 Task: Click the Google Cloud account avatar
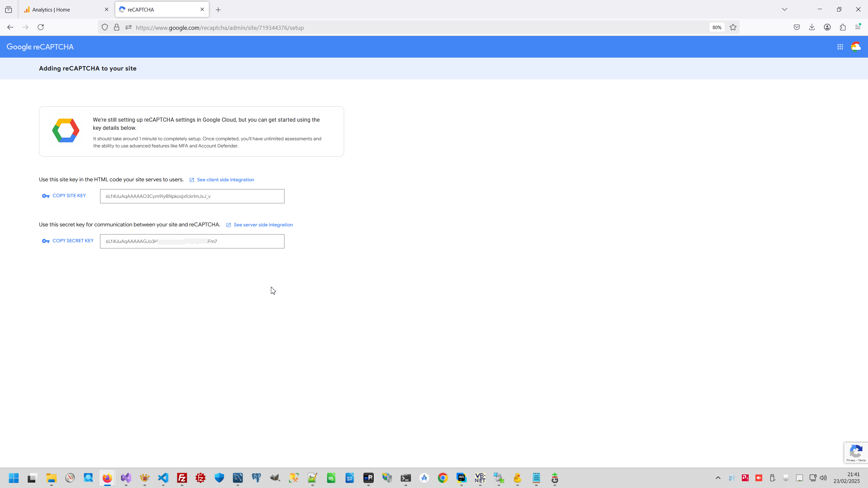pos(856,47)
